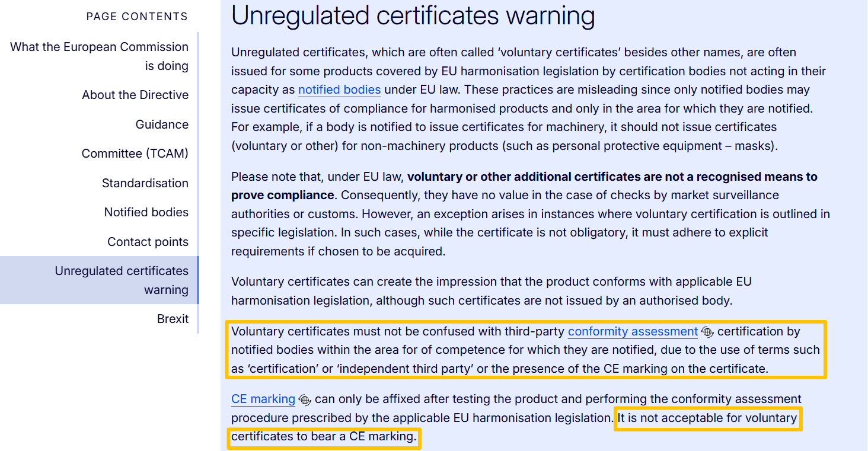Click the active 'Unregulated certificates warning' sidebar item

(98, 280)
